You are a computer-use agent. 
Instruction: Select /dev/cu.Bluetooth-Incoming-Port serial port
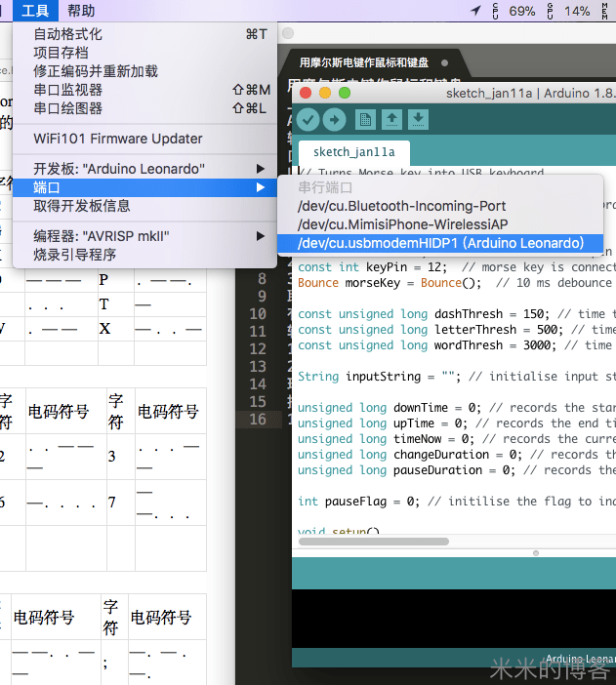click(401, 206)
